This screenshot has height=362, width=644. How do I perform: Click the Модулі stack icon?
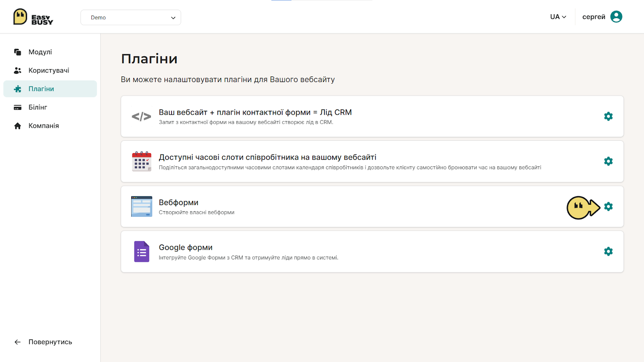click(18, 52)
